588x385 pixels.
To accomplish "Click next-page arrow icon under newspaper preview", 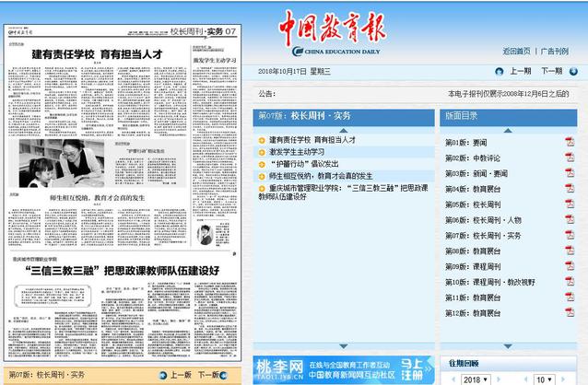I will 224,375.
